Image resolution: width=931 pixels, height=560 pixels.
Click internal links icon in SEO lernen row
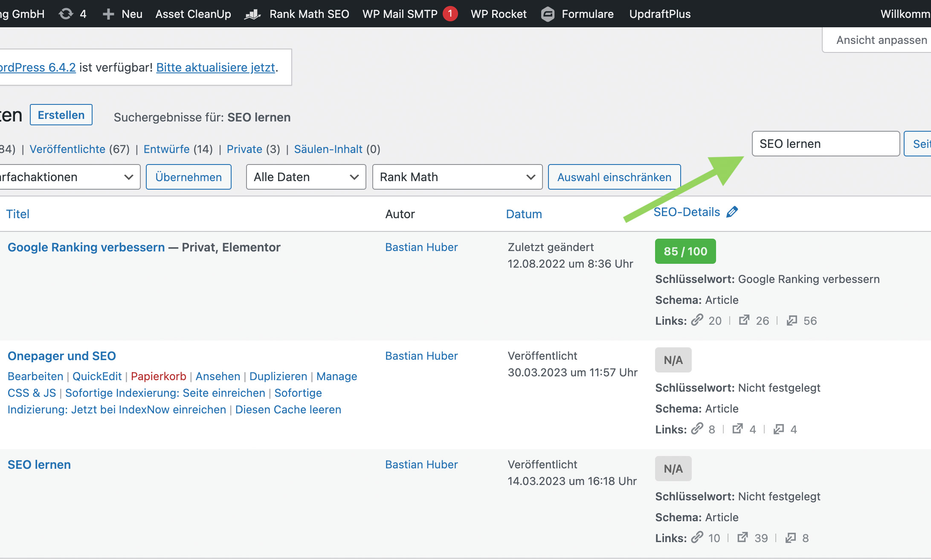click(697, 537)
